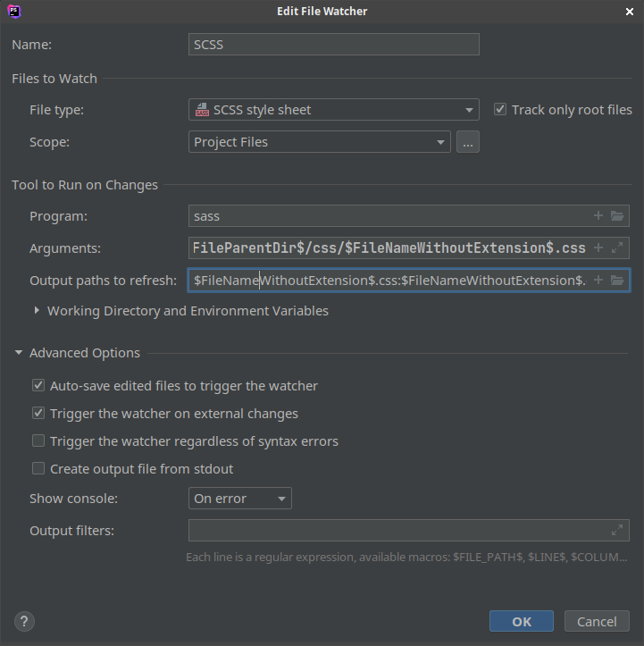Open the File type SCSS style sheet dropdown

click(x=333, y=110)
